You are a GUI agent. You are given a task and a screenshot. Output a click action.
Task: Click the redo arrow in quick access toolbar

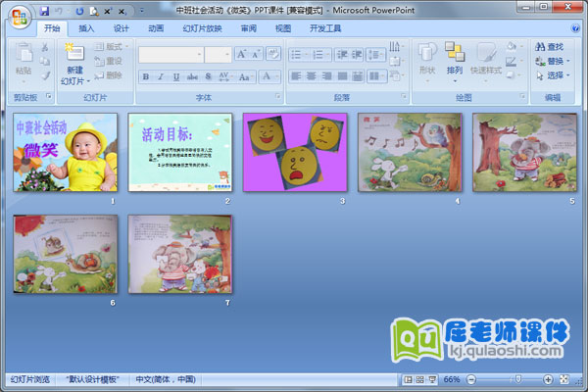tap(79, 11)
